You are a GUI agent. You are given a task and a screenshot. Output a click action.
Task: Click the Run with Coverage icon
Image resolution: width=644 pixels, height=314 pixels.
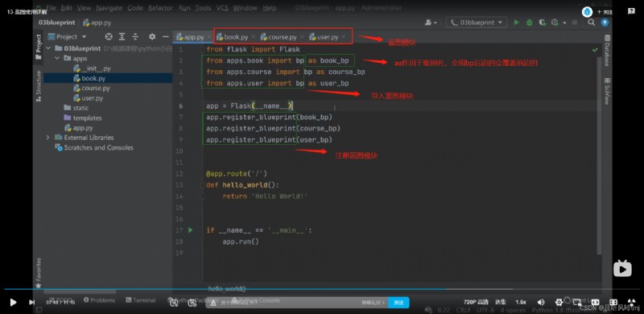click(x=542, y=23)
